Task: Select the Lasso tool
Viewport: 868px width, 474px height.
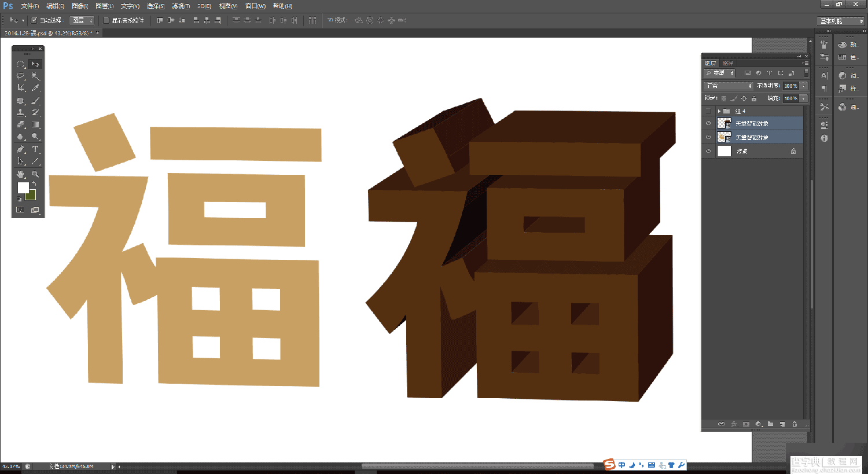Action: click(x=20, y=76)
